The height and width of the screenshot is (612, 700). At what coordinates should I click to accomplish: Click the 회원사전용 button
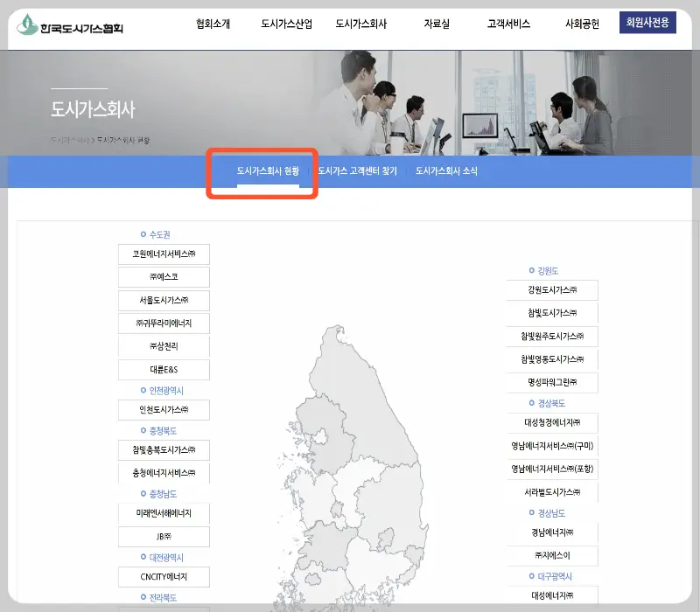point(647,23)
